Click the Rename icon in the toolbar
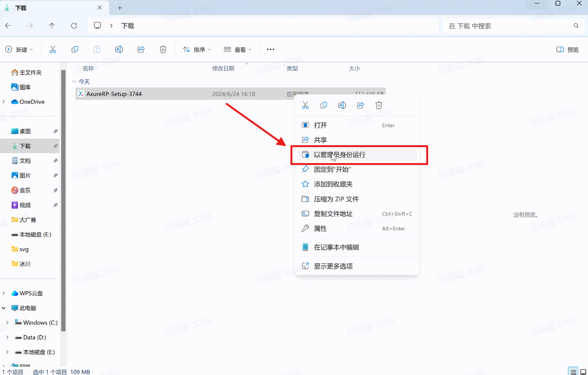The height and width of the screenshot is (375, 588). [119, 49]
